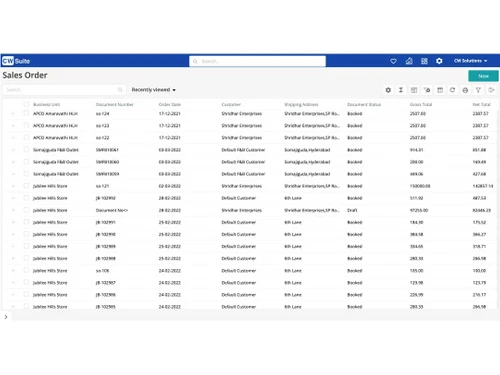Tick the checkbox for order so-121
The height and width of the screenshot is (375, 500).
[26, 186]
